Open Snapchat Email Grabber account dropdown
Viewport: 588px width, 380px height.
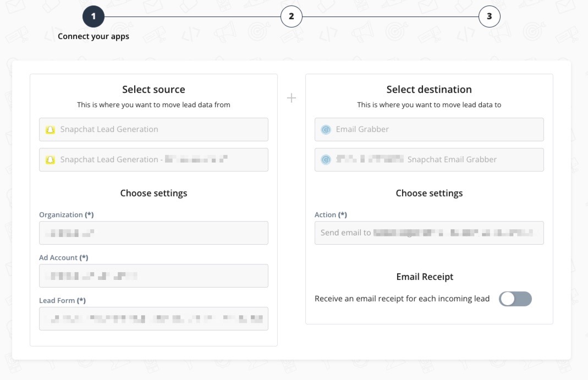pyautogui.click(x=429, y=160)
